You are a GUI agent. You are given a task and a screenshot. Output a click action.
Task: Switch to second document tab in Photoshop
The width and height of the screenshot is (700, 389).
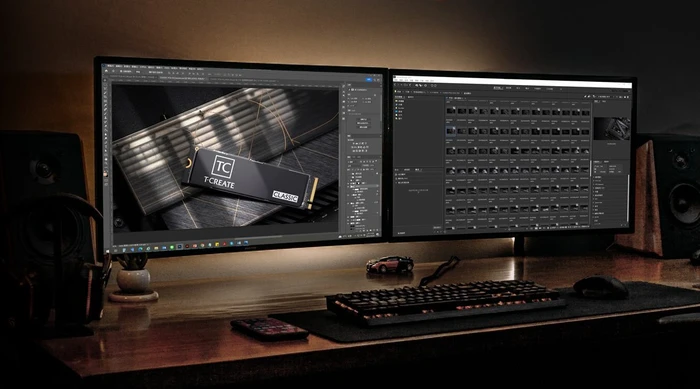(x=182, y=78)
